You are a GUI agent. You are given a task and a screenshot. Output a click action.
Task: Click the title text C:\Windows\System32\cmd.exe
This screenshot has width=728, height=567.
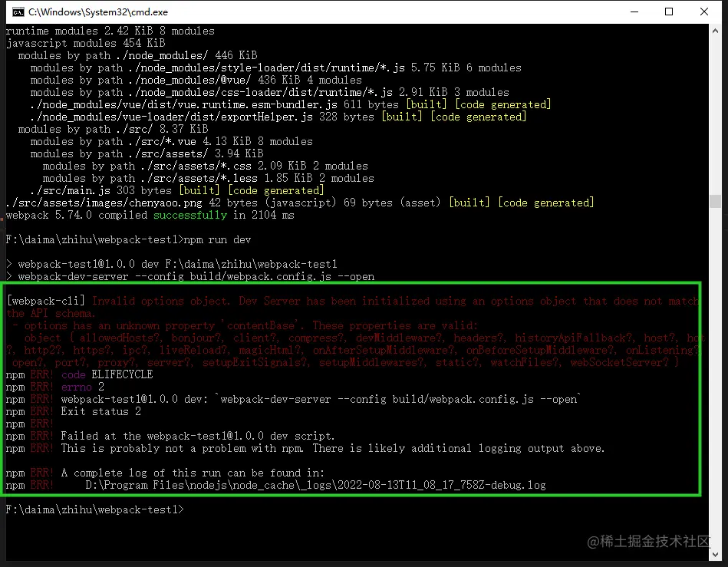(98, 12)
